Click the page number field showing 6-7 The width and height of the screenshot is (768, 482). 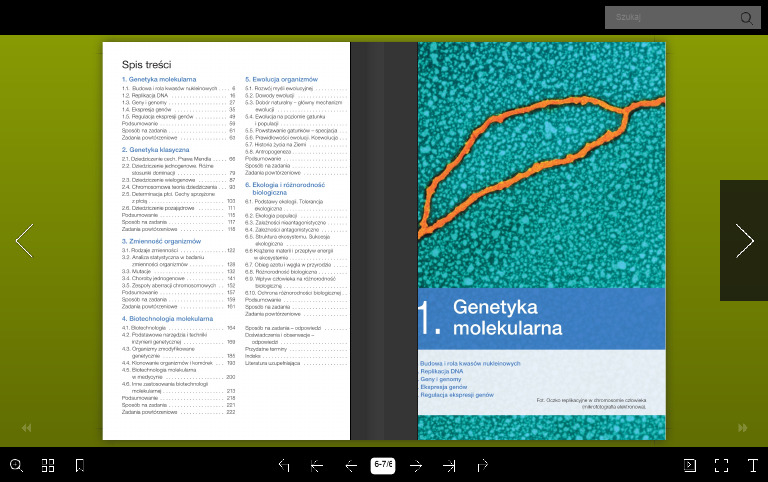(383, 465)
